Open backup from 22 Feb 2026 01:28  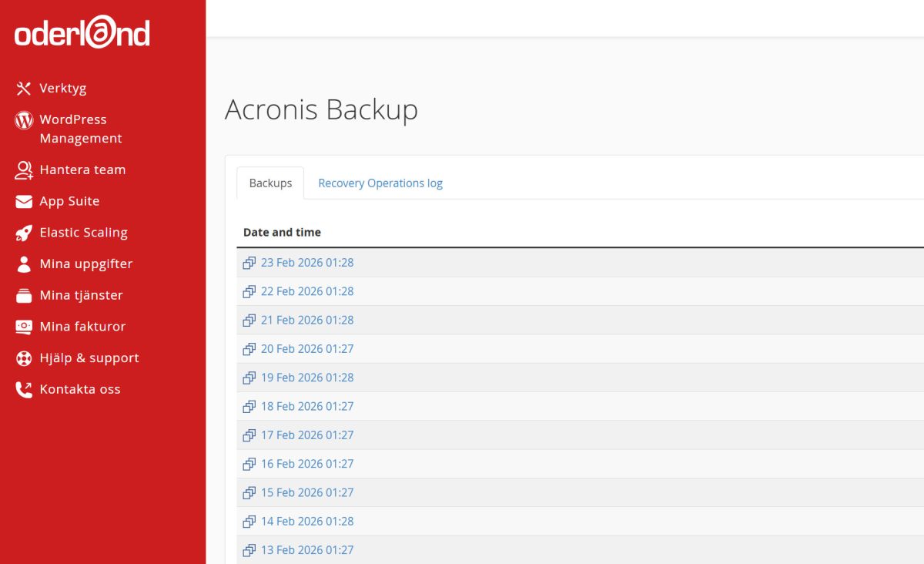307,291
